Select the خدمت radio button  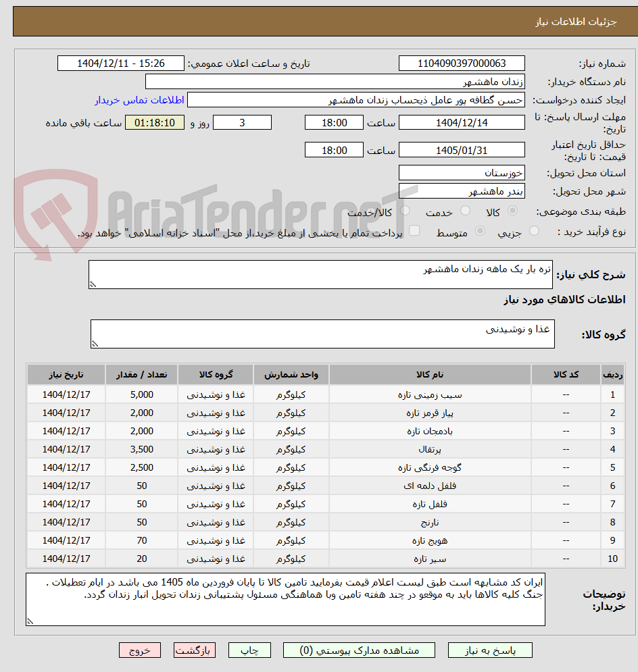[465, 211]
